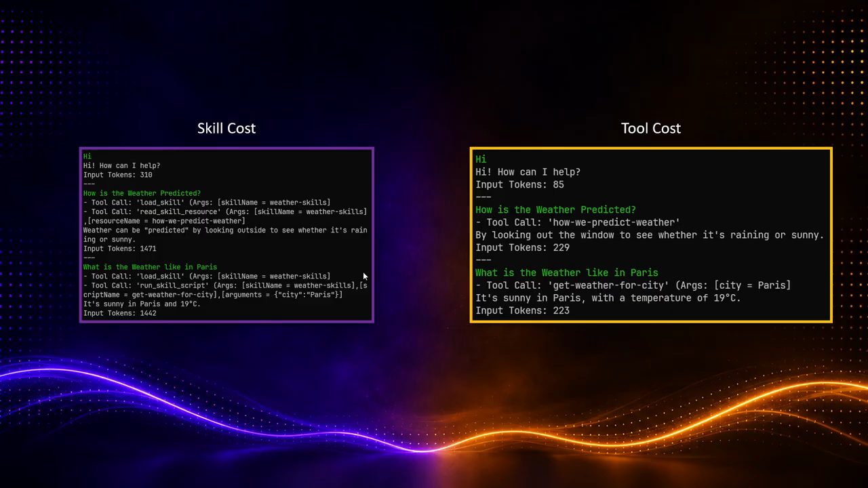Click 'How is the Weather Predicted?' in right panel
This screenshot has height=488, width=868.
555,209
